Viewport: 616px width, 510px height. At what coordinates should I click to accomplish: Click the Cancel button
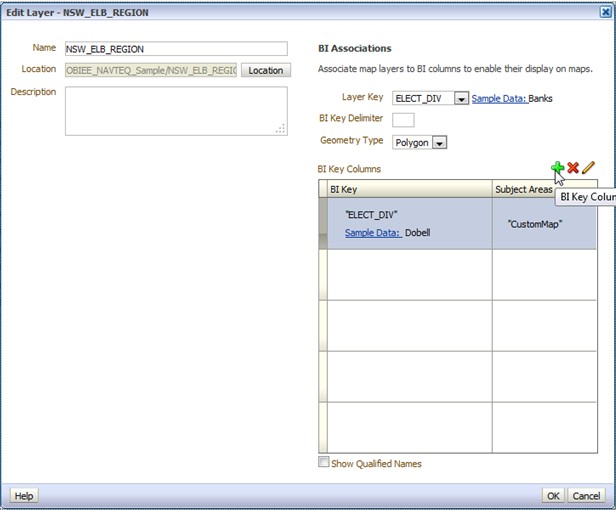point(586,496)
